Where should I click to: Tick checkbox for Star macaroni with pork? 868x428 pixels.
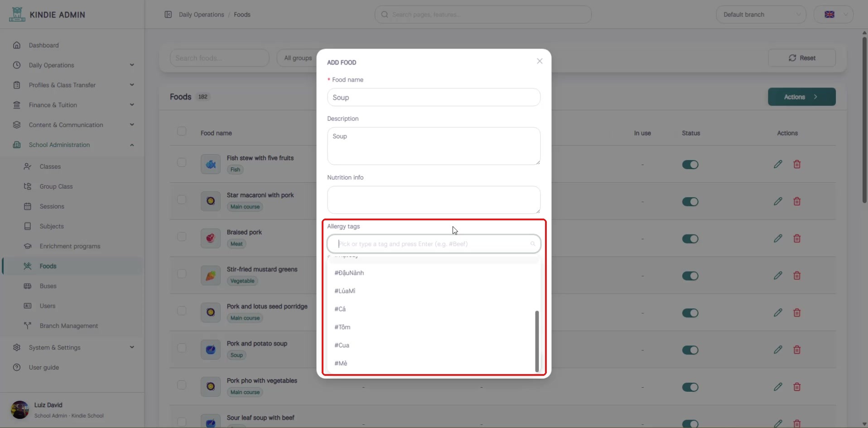pyautogui.click(x=182, y=200)
